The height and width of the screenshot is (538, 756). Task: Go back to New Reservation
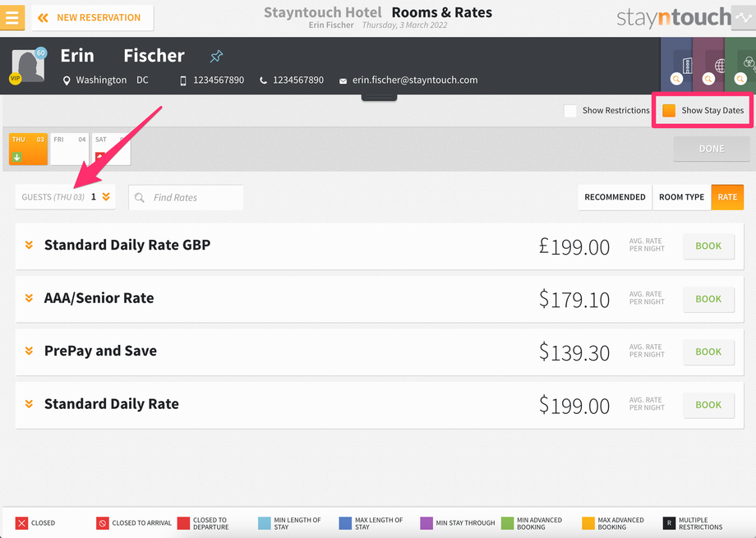click(x=92, y=18)
